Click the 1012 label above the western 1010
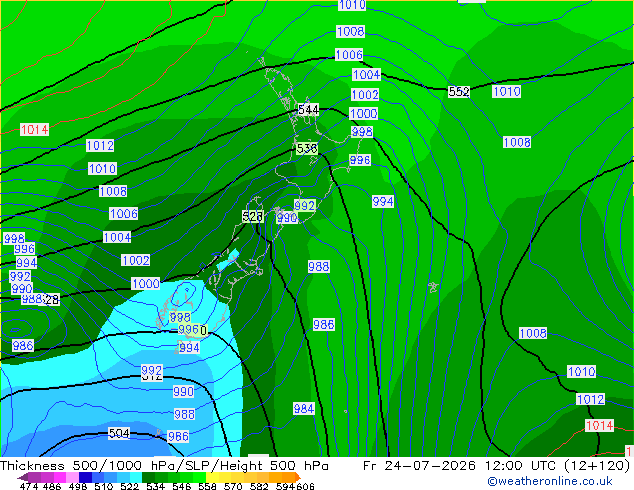 click(100, 146)
